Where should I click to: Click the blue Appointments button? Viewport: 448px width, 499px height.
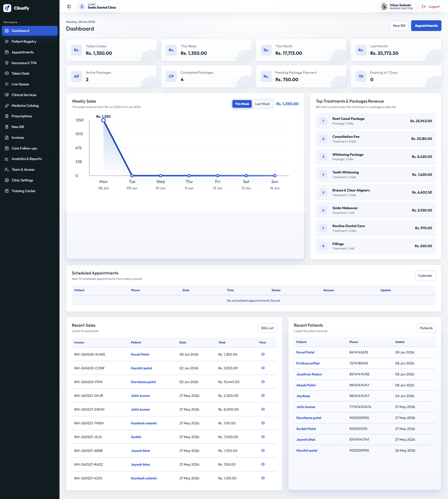(426, 26)
